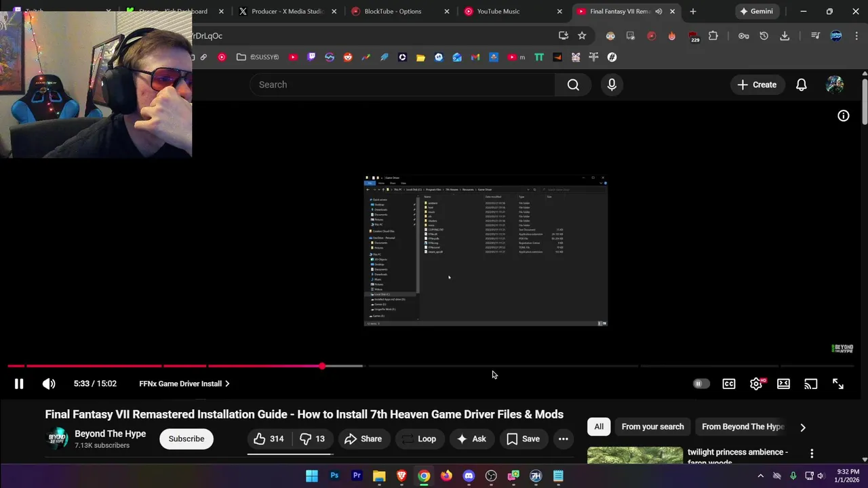
Task: Open options for twilight princess ambience video
Action: point(812,453)
